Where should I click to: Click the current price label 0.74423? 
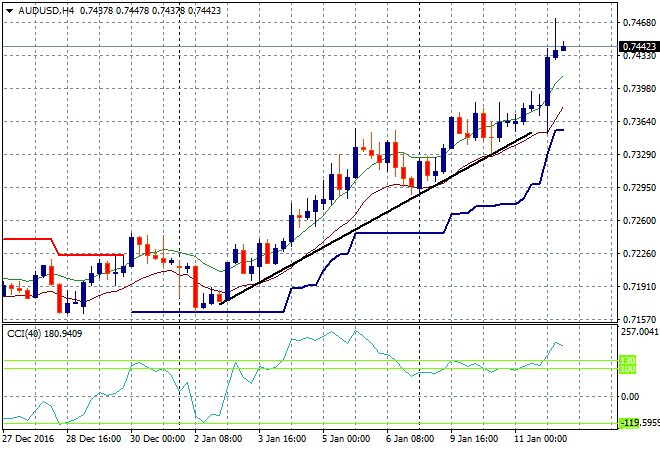point(639,46)
